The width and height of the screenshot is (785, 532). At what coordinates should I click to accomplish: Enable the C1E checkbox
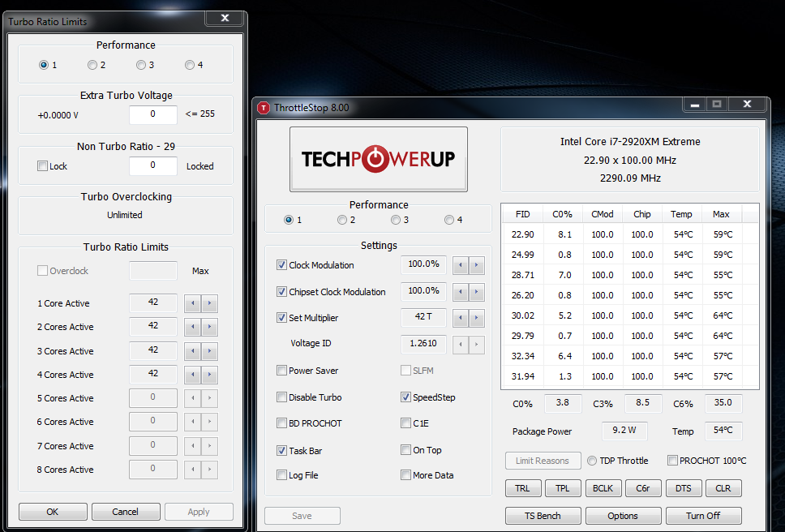tap(406, 423)
